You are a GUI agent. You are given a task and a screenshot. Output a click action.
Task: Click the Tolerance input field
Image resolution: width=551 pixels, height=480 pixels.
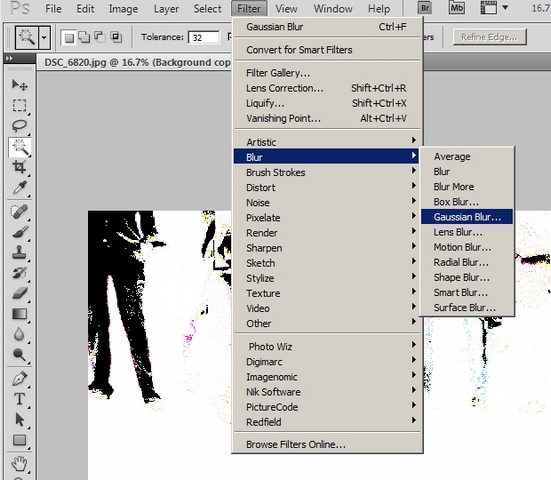click(204, 37)
